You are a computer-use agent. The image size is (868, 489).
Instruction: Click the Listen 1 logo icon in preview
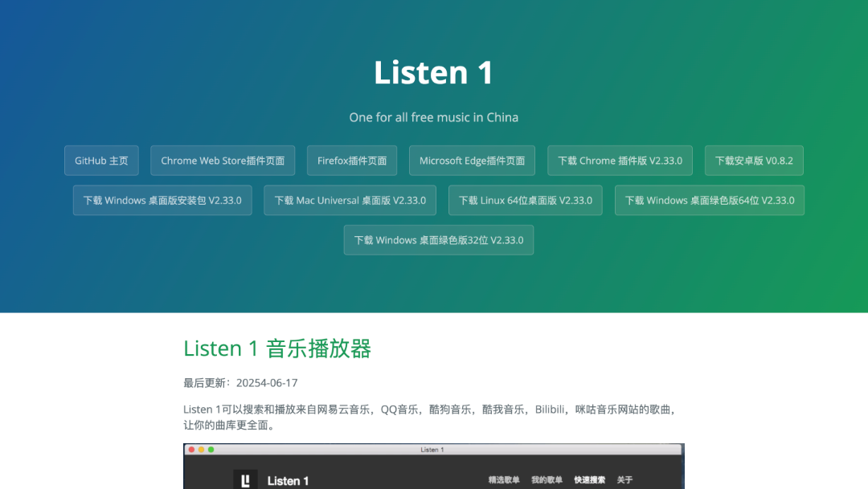[x=245, y=480]
